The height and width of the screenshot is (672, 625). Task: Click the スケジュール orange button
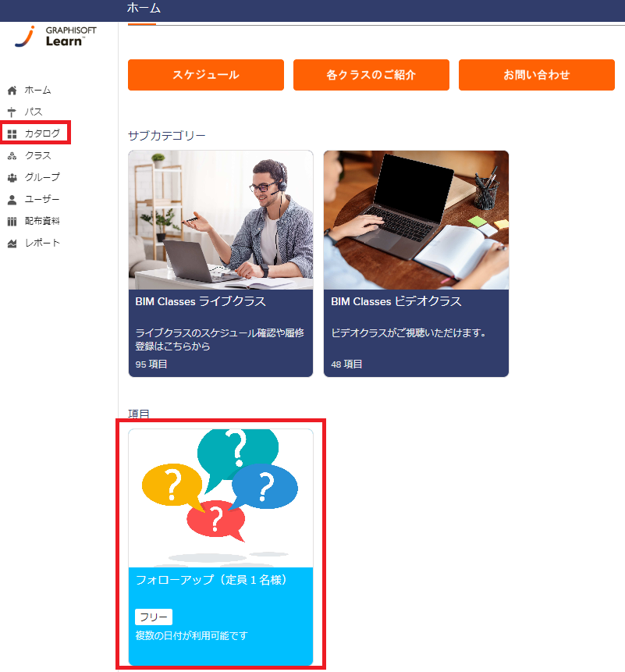[206, 75]
